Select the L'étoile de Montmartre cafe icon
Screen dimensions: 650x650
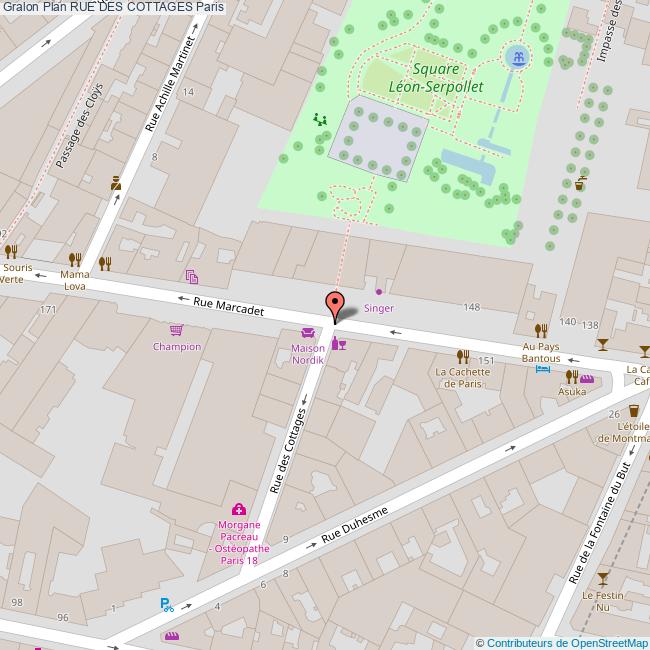point(633,410)
